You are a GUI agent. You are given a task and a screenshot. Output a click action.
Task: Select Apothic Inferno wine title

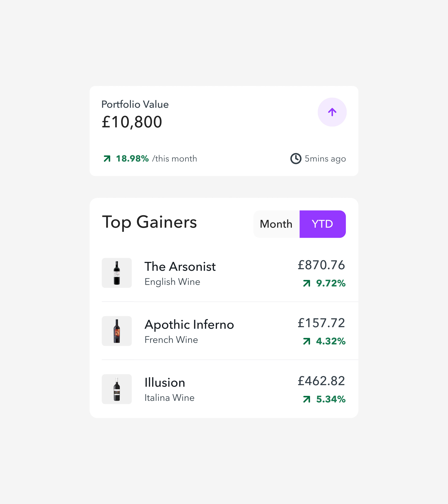(x=189, y=324)
